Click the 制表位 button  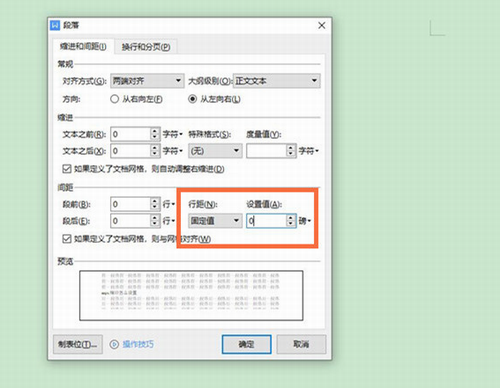(78, 344)
